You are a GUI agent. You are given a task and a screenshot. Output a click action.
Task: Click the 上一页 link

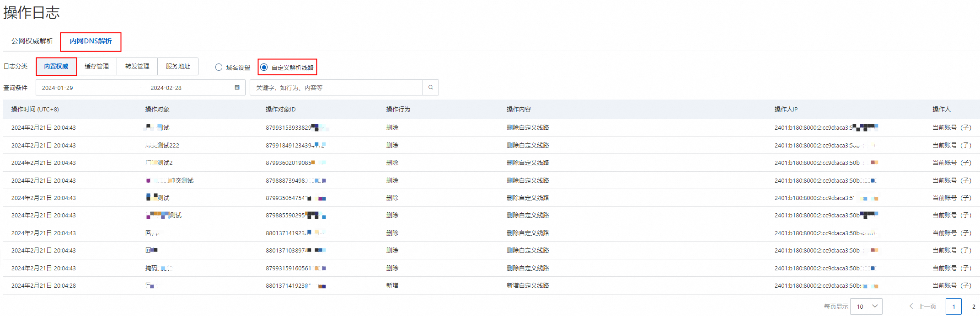coord(927,306)
